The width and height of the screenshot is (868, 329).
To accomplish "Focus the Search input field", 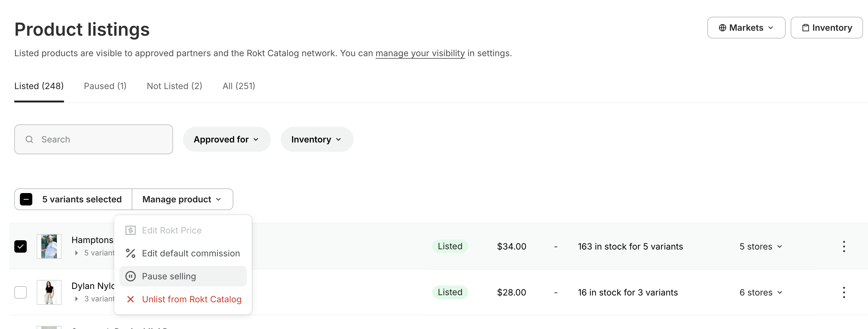I will [x=101, y=139].
